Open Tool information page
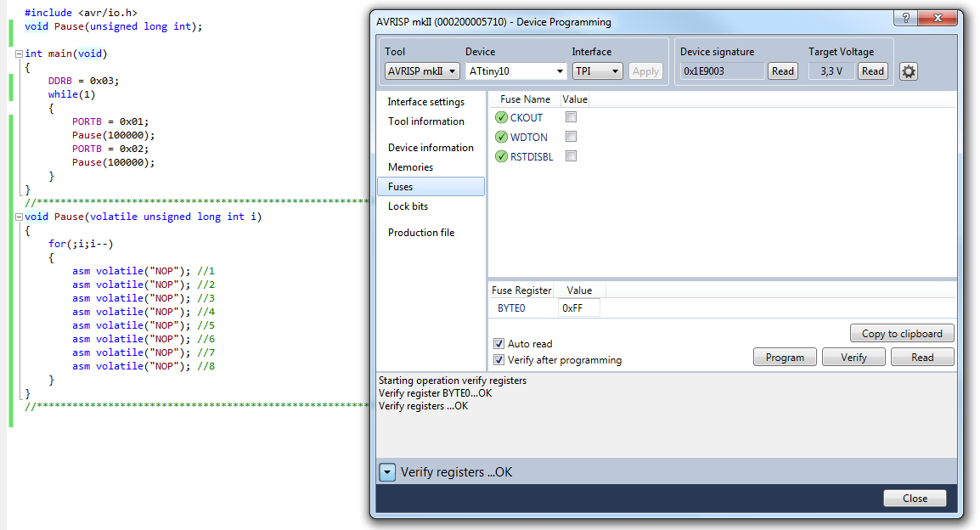Viewport: 980px width, 530px height. tap(426, 121)
